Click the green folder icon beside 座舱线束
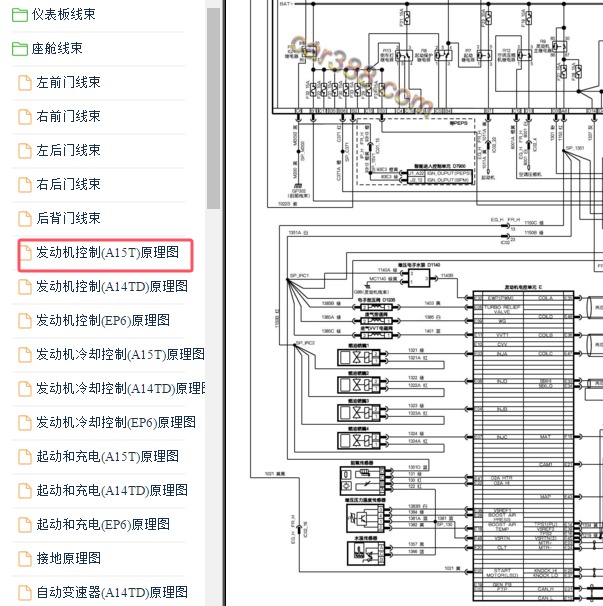Image resolution: width=603 pixels, height=606 pixels. pyautogui.click(x=20, y=49)
